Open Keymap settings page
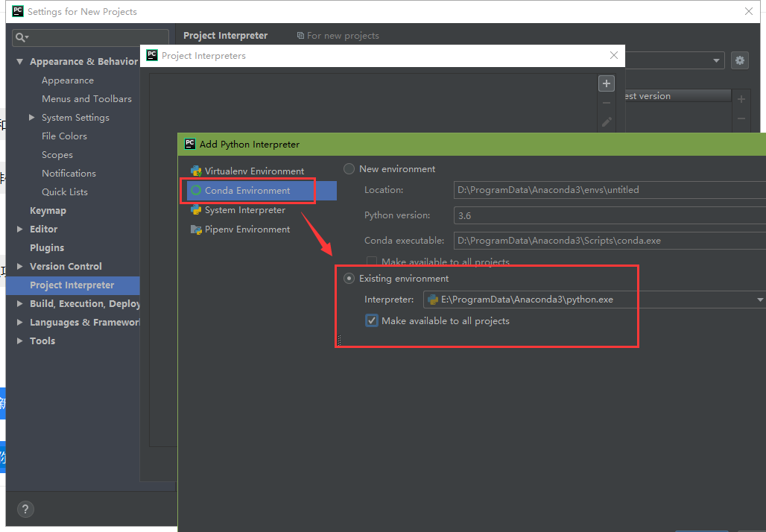Screen dimensions: 766x532 pos(48,211)
